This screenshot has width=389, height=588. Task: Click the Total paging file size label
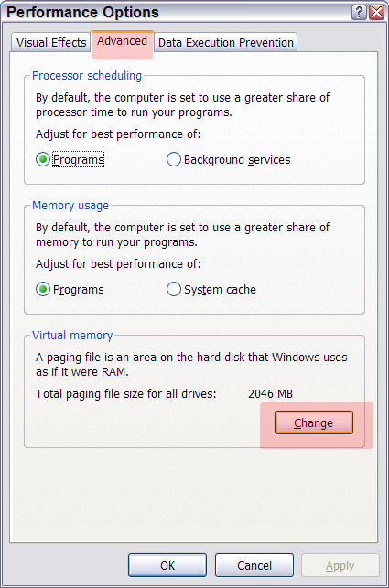click(126, 394)
